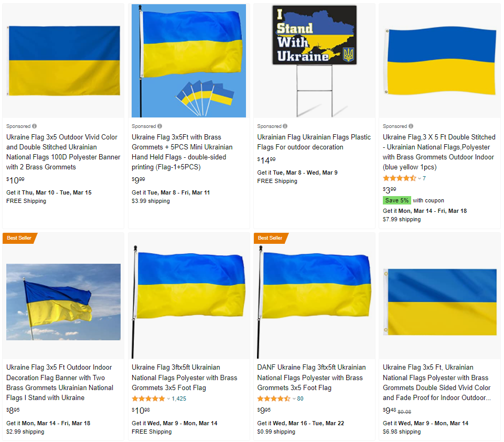
Task: Open flag with five mini flags image
Action: pos(189,61)
